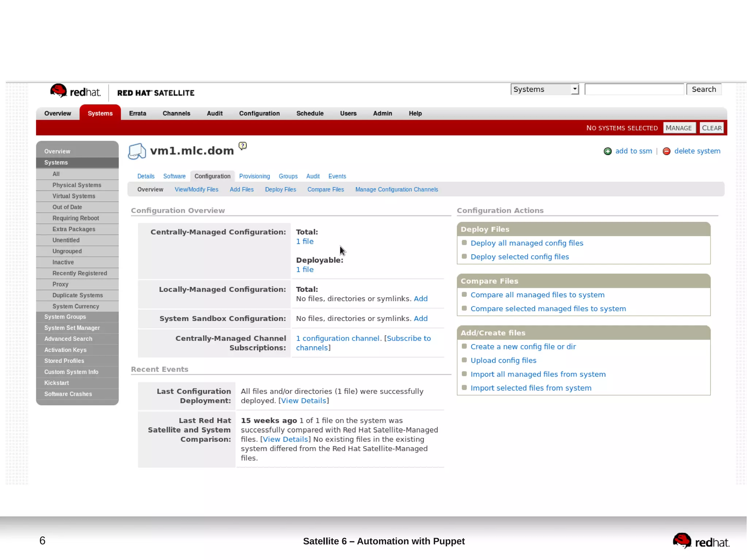The height and width of the screenshot is (560, 747).
Task: Click the Manage button in red bar
Action: (678, 128)
